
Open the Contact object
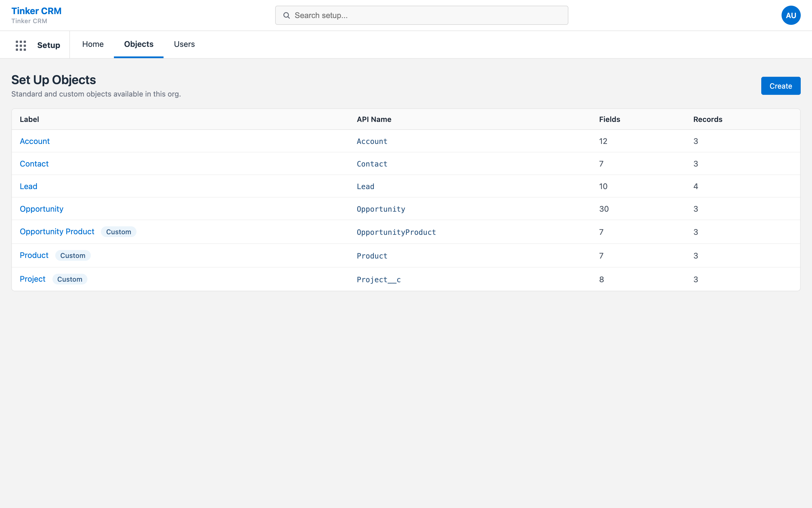tap(34, 164)
